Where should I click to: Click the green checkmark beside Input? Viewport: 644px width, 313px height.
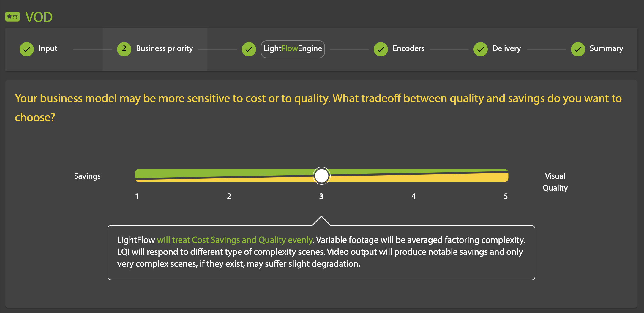(27, 49)
